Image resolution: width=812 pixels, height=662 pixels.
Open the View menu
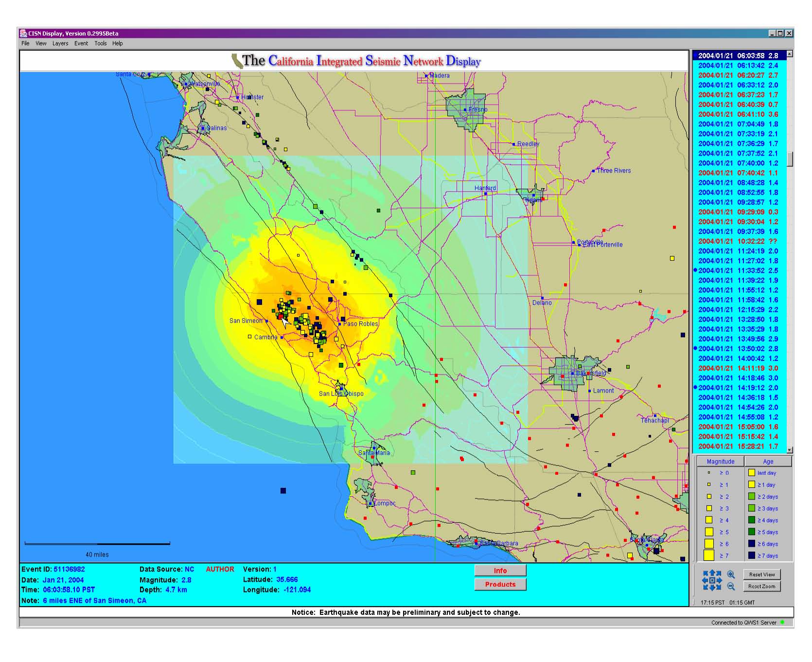pos(41,43)
